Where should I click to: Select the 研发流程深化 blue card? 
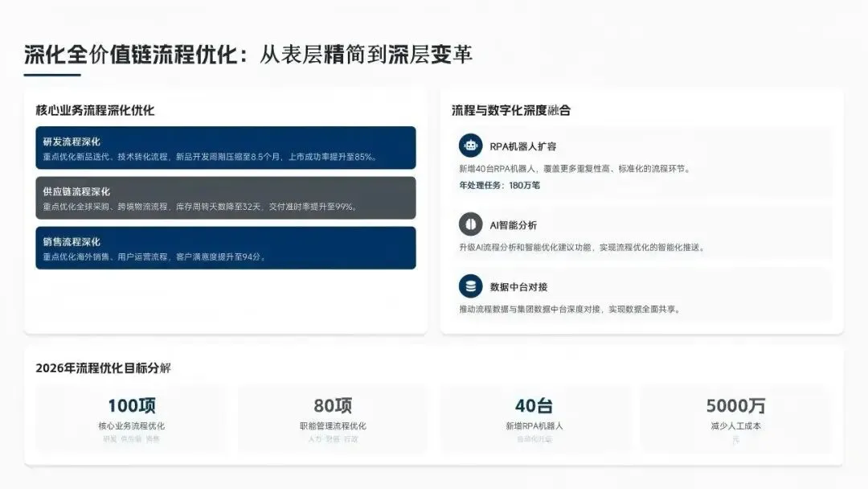coord(226,148)
